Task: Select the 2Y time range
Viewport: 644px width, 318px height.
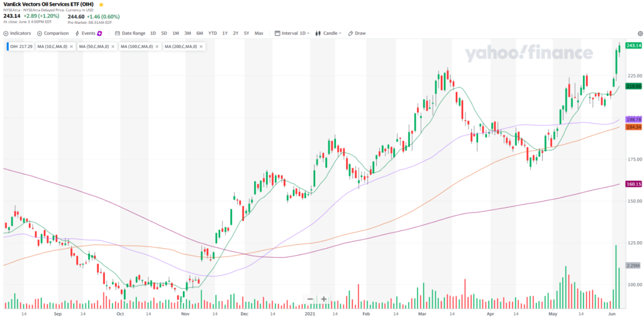Action: click(x=236, y=33)
